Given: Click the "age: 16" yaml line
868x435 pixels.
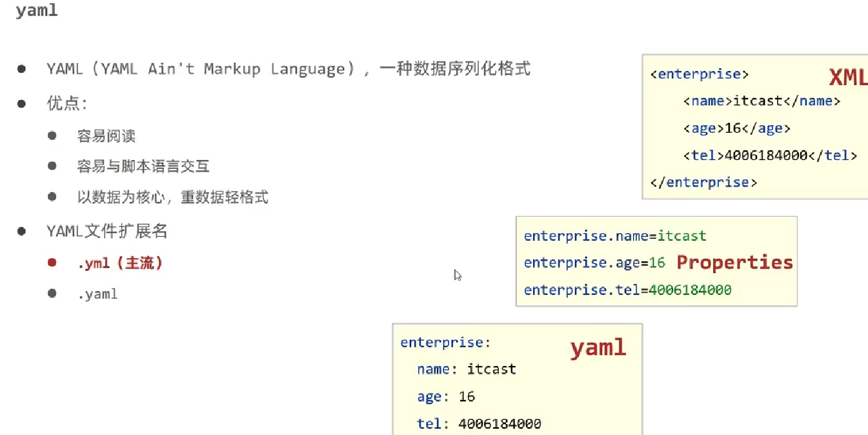Looking at the screenshot, I should pos(446,397).
